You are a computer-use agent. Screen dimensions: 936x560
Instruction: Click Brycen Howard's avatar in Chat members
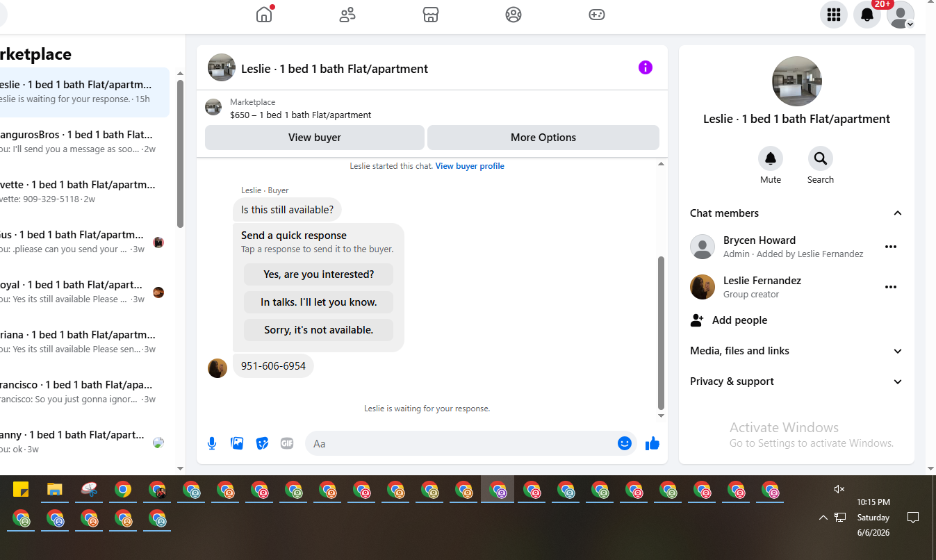point(703,247)
